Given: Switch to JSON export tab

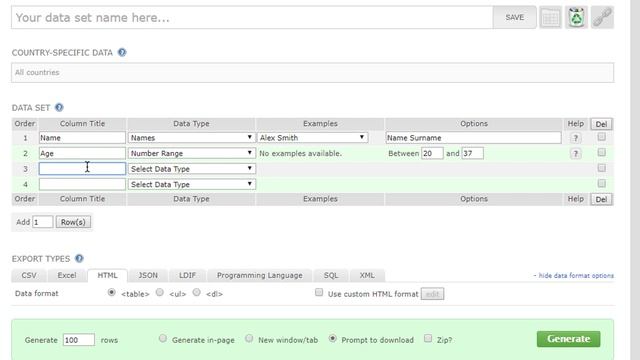Looking at the screenshot, I should pos(148,276).
